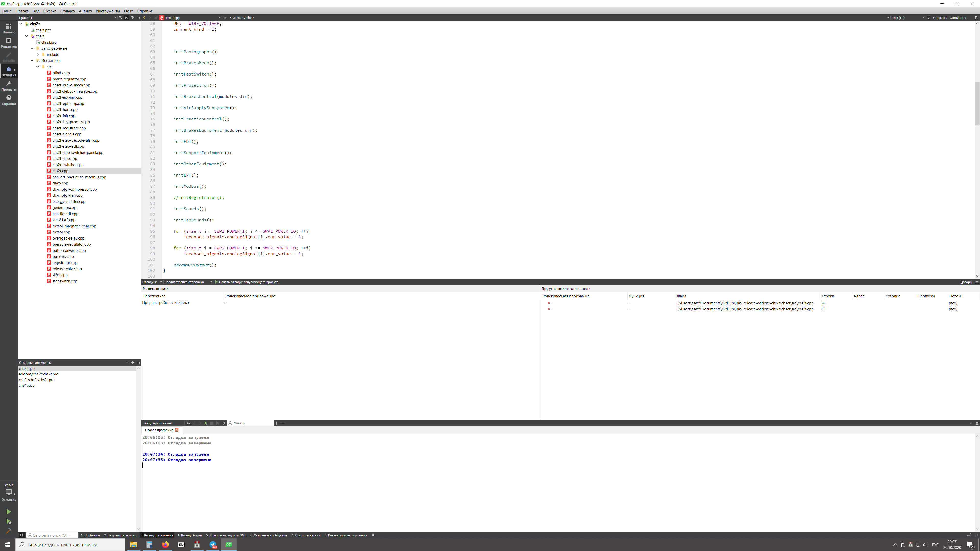
Task: Expand the include folder node
Action: 38,54
